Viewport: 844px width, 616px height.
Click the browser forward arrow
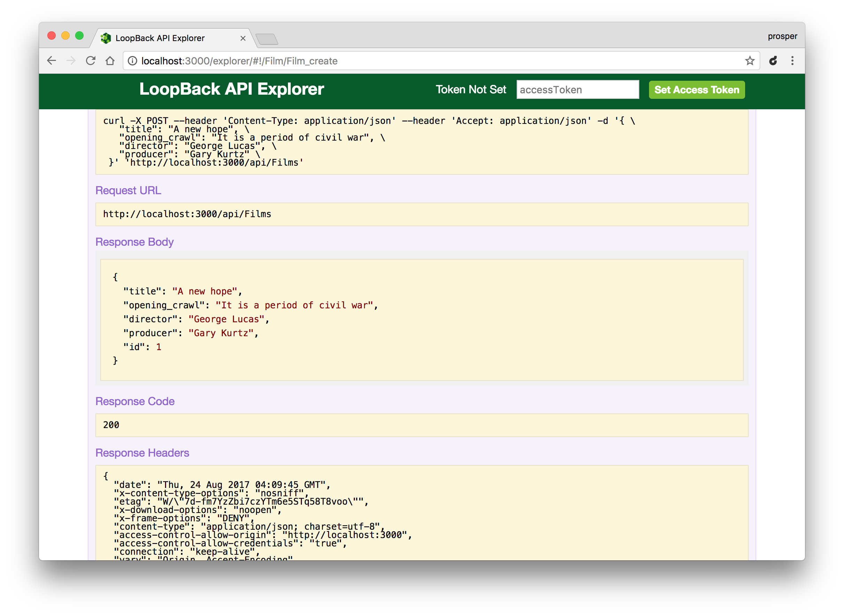[71, 61]
